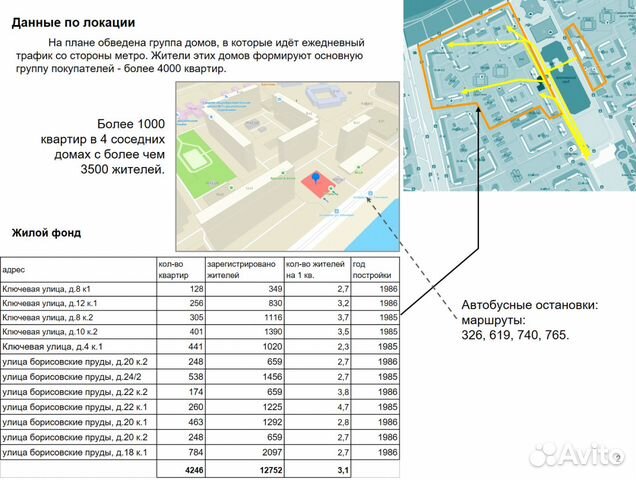Select the row "улица борисовские пруды, д.22 к.1"
636x480 pixels.
pyautogui.click(x=200, y=407)
